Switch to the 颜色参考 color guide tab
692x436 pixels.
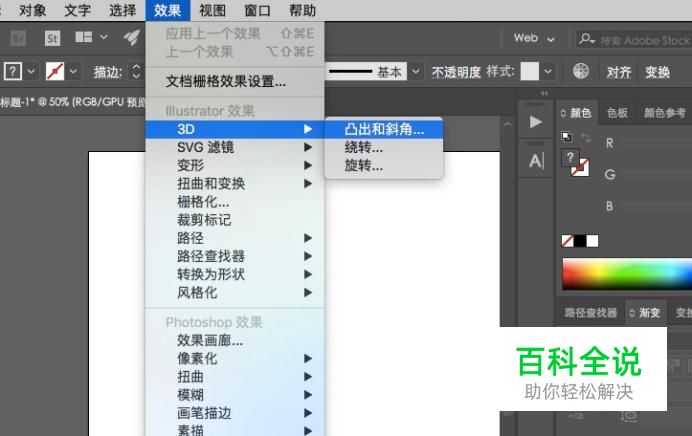665,113
